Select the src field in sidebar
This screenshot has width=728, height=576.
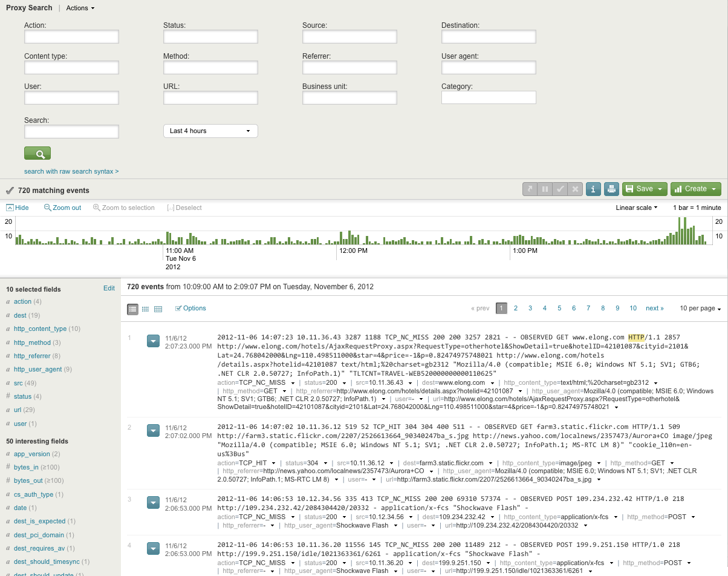(18, 384)
